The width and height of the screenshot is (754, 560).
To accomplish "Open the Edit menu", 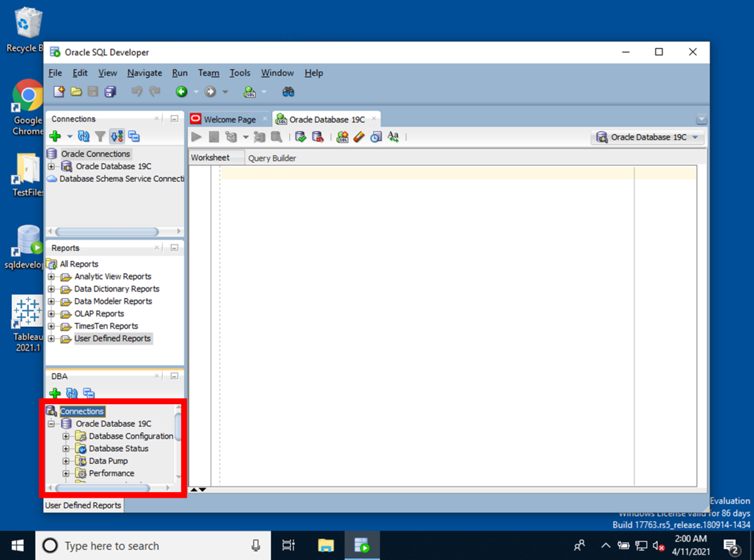I will pyautogui.click(x=80, y=73).
